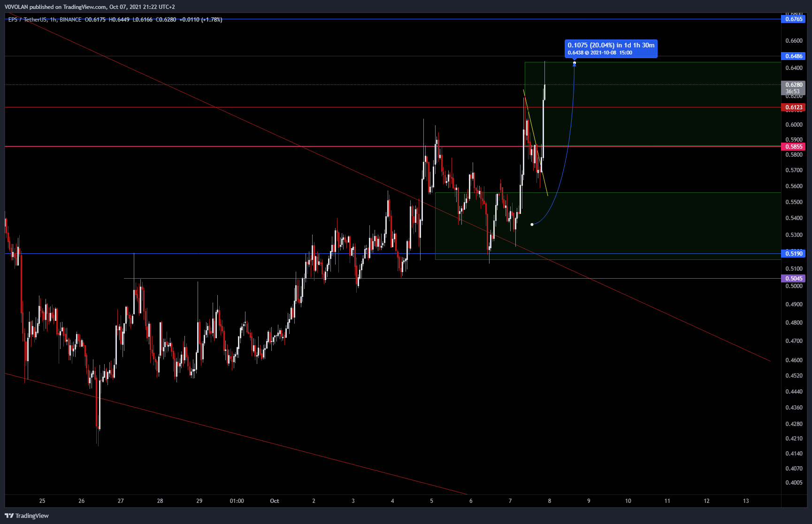Click the red 0.6123 price label
Image resolution: width=812 pixels, height=524 pixels.
794,107
